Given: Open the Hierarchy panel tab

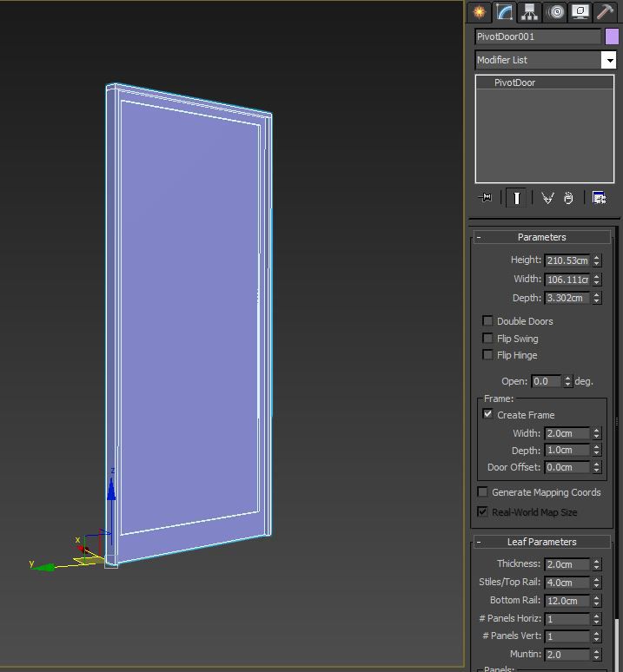Looking at the screenshot, I should coord(530,12).
